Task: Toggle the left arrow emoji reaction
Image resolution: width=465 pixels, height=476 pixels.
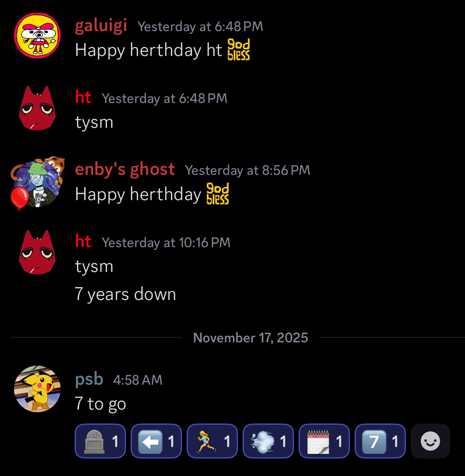Action: coord(156,441)
